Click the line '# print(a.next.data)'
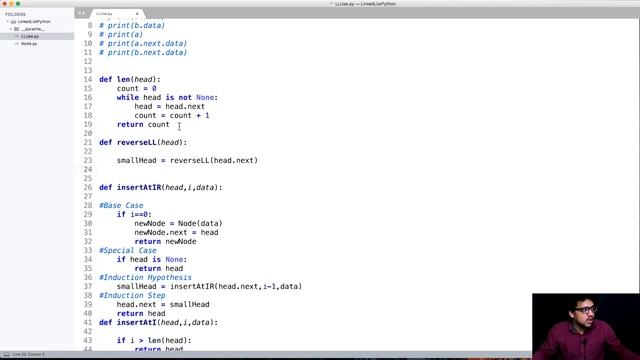The height and width of the screenshot is (360, 640). click(143, 43)
